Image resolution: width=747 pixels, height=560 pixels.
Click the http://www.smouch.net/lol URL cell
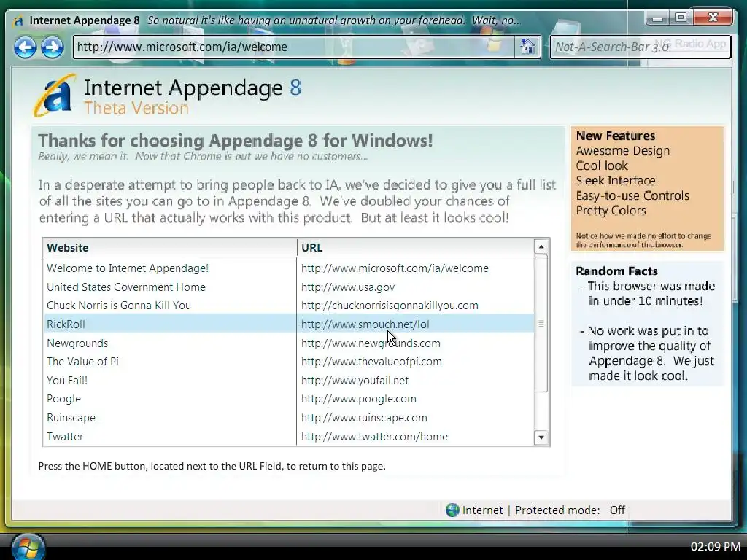(x=365, y=324)
